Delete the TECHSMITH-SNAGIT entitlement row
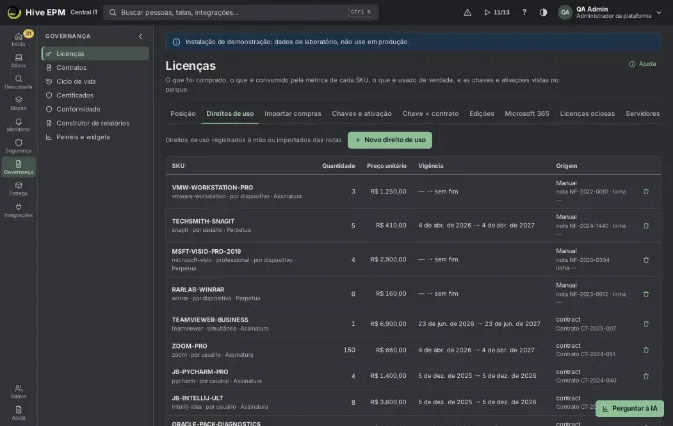Screen dimensions: 673x426 646,226
